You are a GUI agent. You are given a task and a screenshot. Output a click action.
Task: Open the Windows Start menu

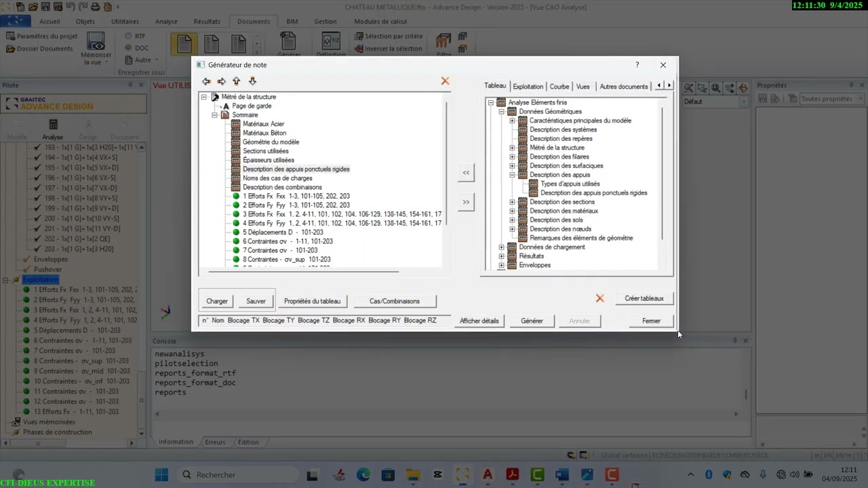(x=161, y=474)
